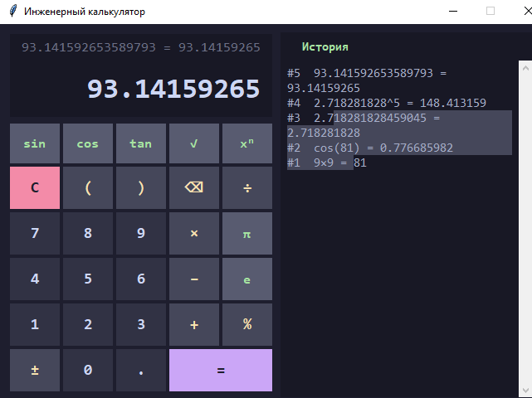Toggle the plus/minus sign
Screen dimensions: 532x398
tap(35, 370)
